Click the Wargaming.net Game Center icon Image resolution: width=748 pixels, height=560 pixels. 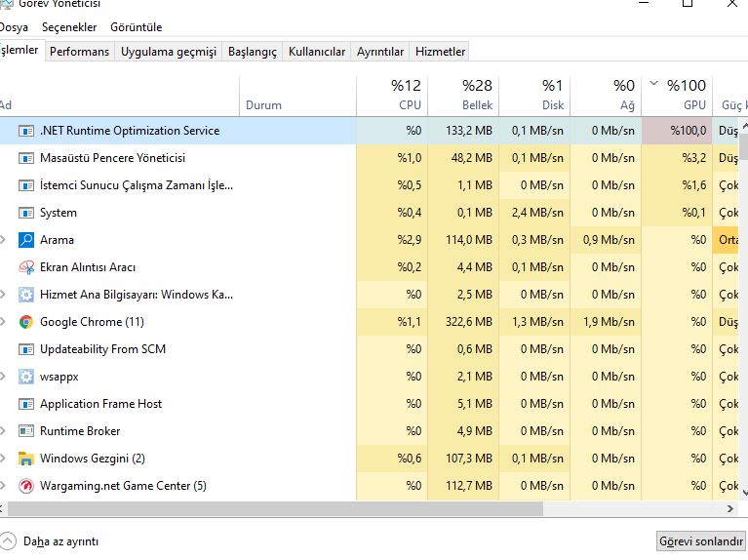(25, 486)
